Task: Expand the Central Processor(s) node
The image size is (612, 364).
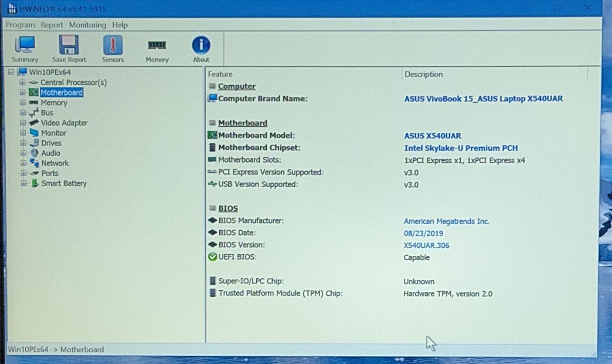Action: click(22, 82)
